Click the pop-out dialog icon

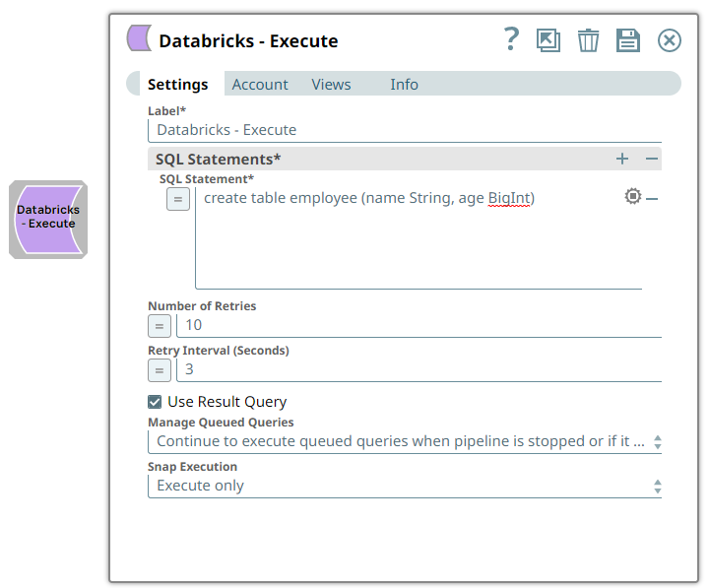tap(548, 40)
